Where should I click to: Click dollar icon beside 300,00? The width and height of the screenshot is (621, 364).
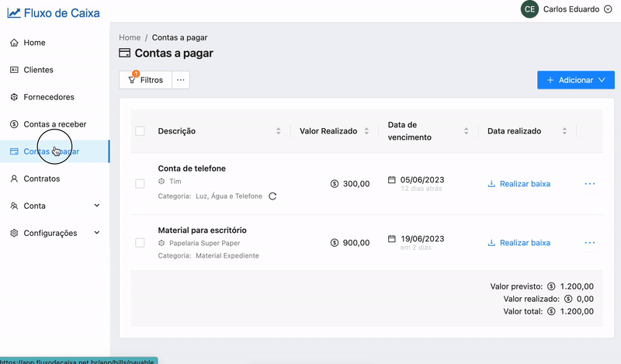[x=335, y=184]
